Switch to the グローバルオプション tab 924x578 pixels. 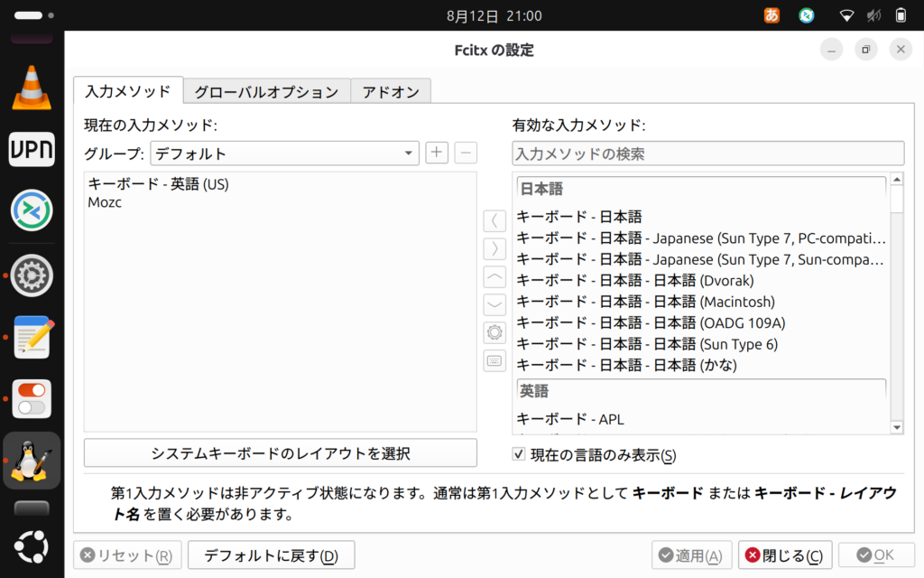coord(267,92)
